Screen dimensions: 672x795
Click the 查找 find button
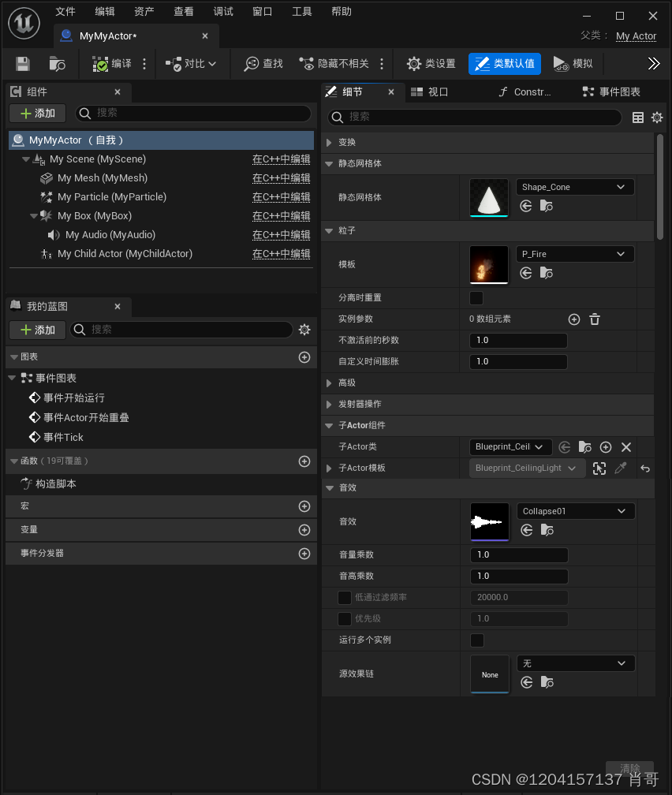tap(263, 64)
